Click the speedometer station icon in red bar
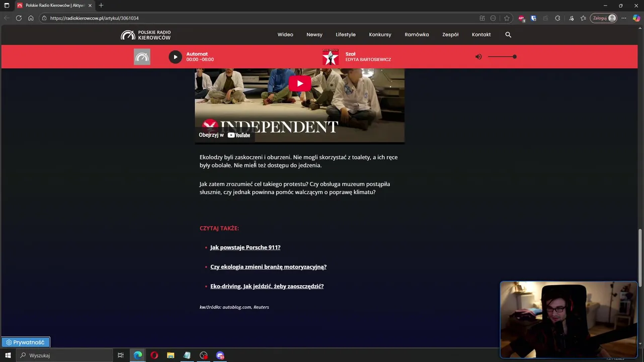This screenshot has height=362, width=644. coord(142,57)
